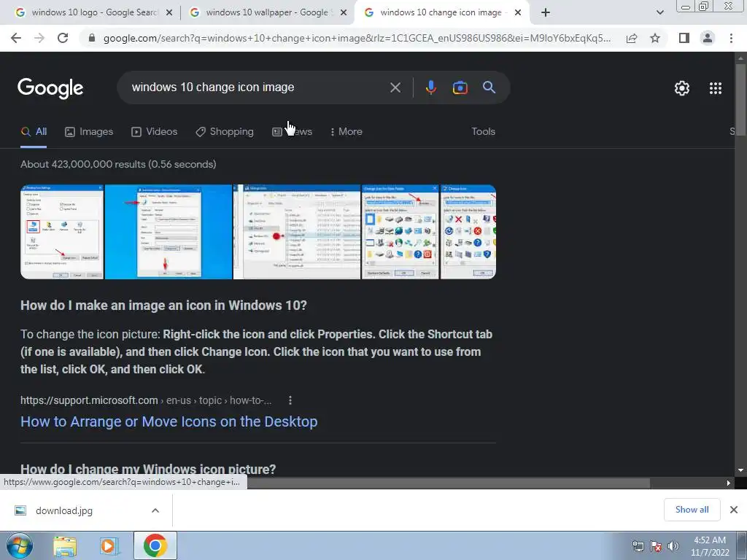Viewport: 747px width, 560px height.
Task: Click the taskbar clock
Action: pyautogui.click(x=710, y=546)
